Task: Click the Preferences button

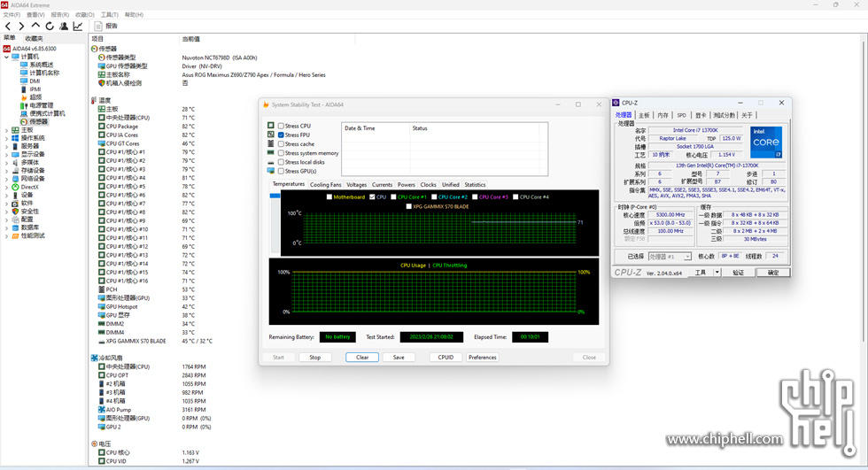Action: [482, 358]
